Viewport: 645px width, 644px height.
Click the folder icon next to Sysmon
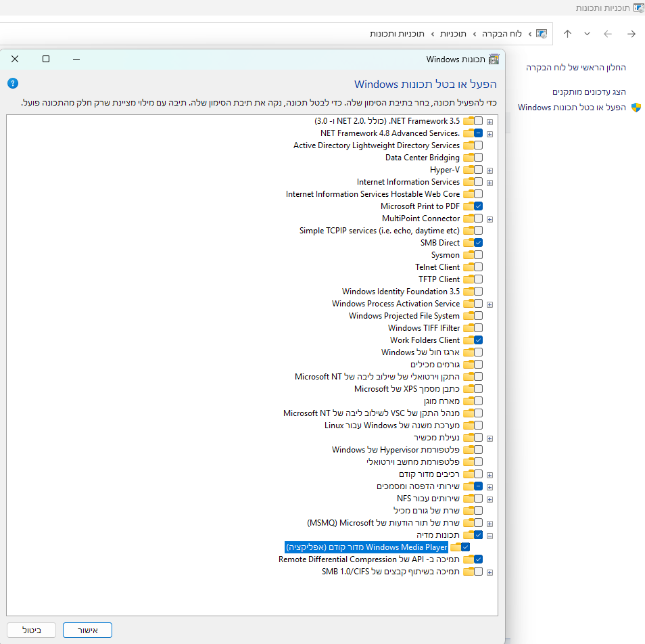[x=468, y=255]
